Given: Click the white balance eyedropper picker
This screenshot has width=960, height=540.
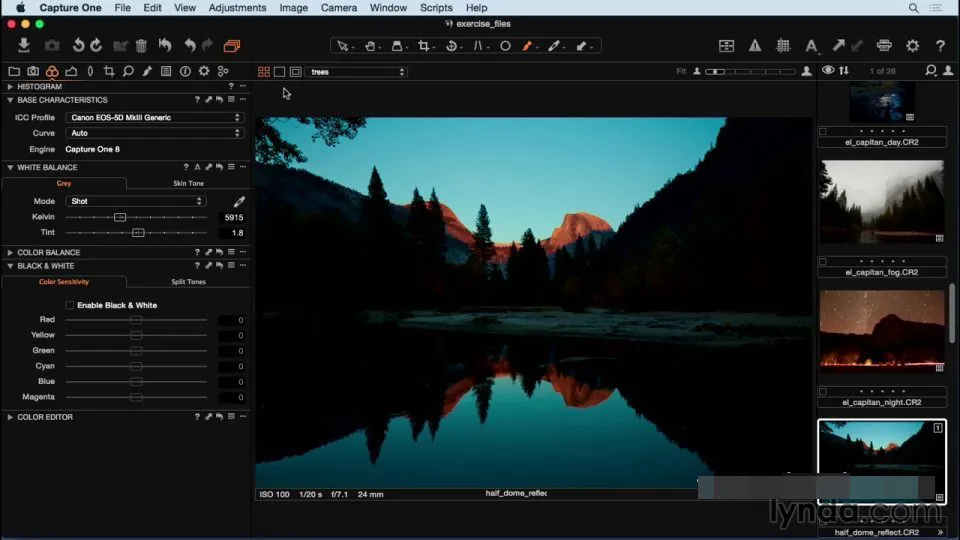Looking at the screenshot, I should [x=239, y=201].
